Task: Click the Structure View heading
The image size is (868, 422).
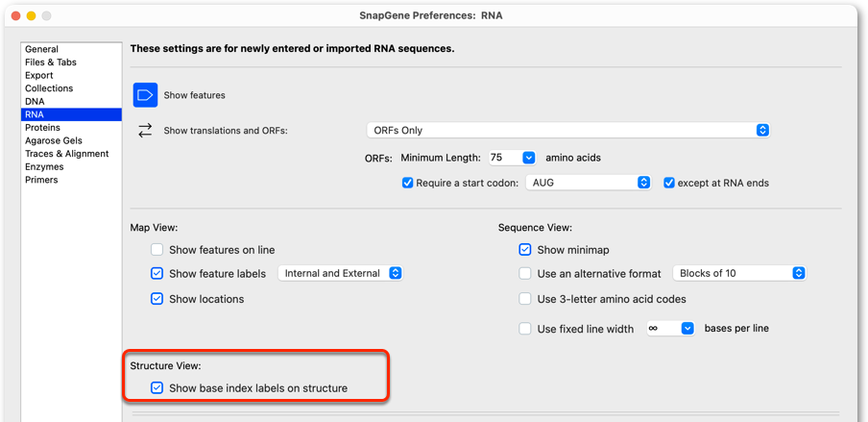Action: [165, 365]
